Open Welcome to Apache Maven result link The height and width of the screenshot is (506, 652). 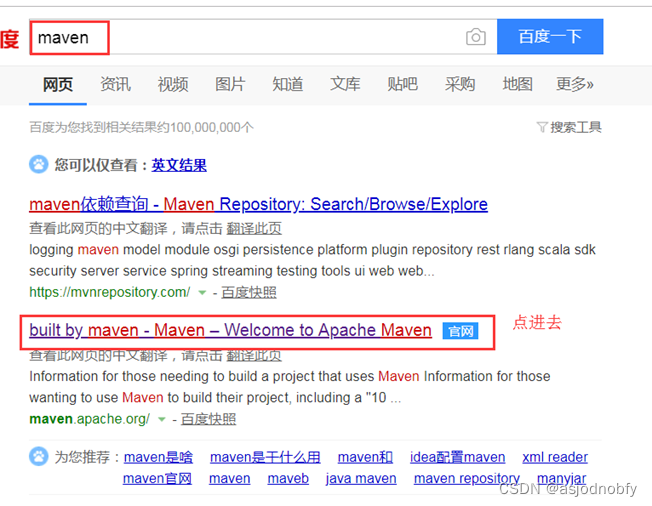[230, 331]
